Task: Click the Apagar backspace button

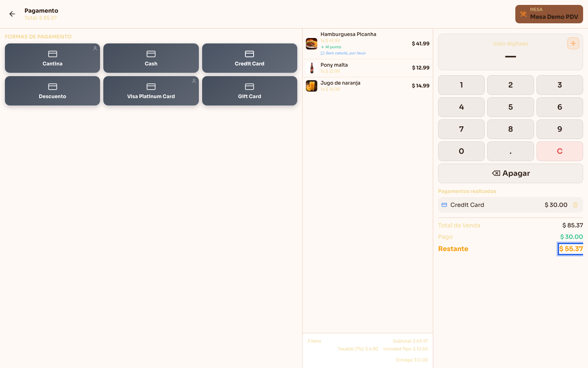Action: click(x=510, y=173)
